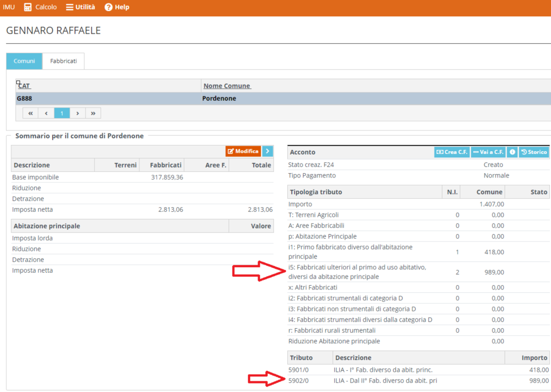
Task: Jump to last page of results
Action: tap(93, 113)
